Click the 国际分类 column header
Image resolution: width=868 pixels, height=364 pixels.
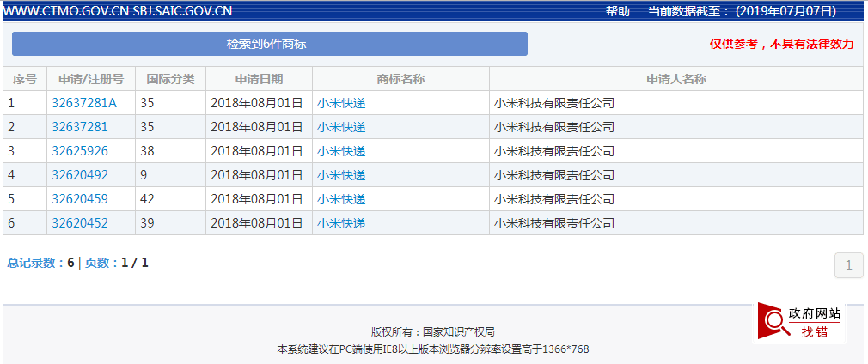tap(170, 79)
